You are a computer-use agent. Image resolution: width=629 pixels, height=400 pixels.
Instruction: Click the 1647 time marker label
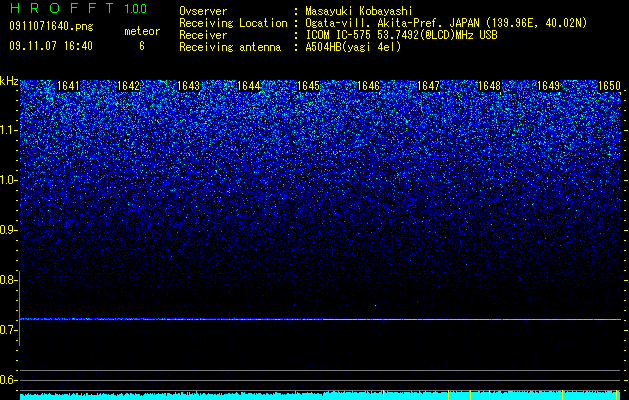[428, 86]
